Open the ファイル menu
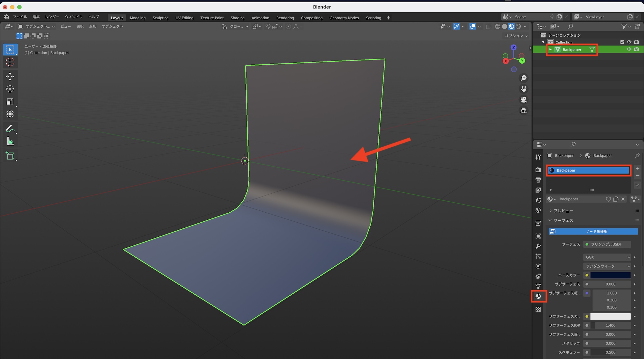The width and height of the screenshot is (644, 359). tap(20, 17)
